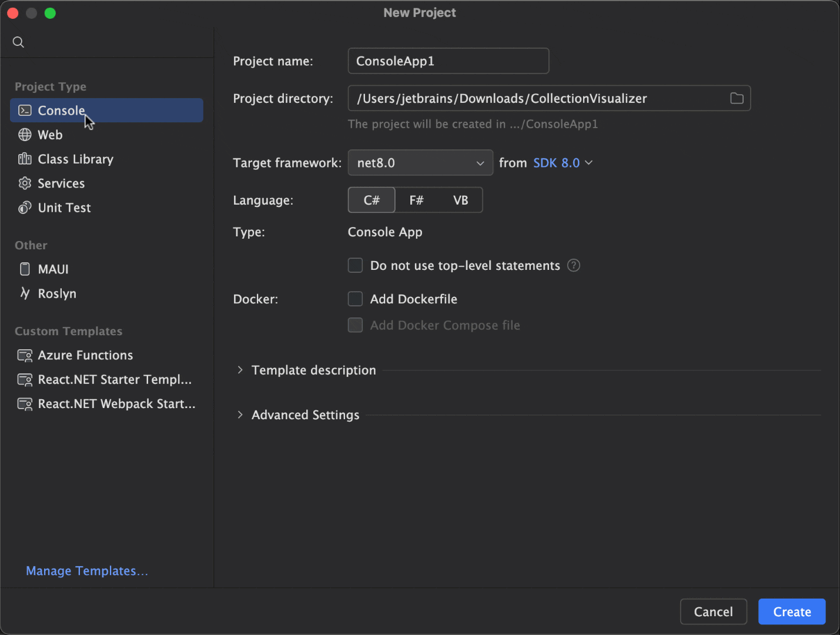Click help icon beside top-level statements

[x=574, y=266]
